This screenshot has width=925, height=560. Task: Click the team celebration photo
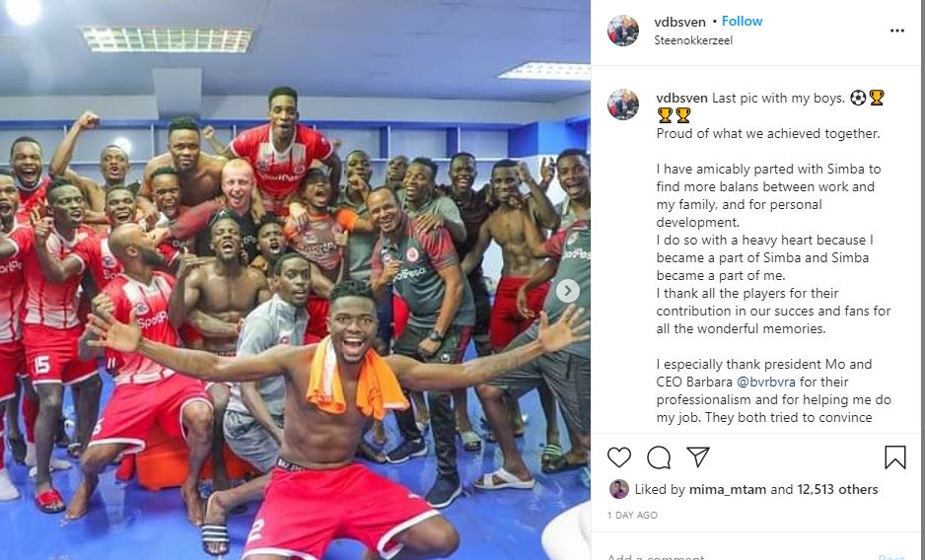click(295, 280)
